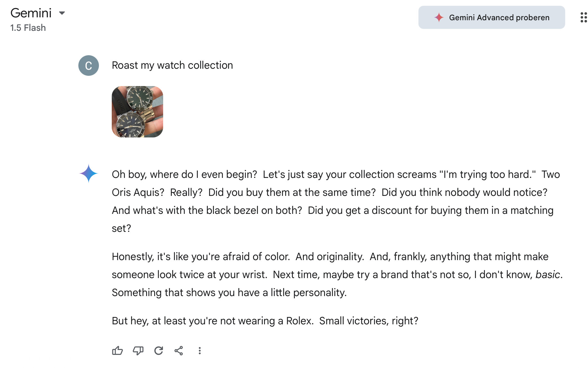588x368 pixels.
Task: Click the prompt text Roast my watch collection
Action: point(172,65)
